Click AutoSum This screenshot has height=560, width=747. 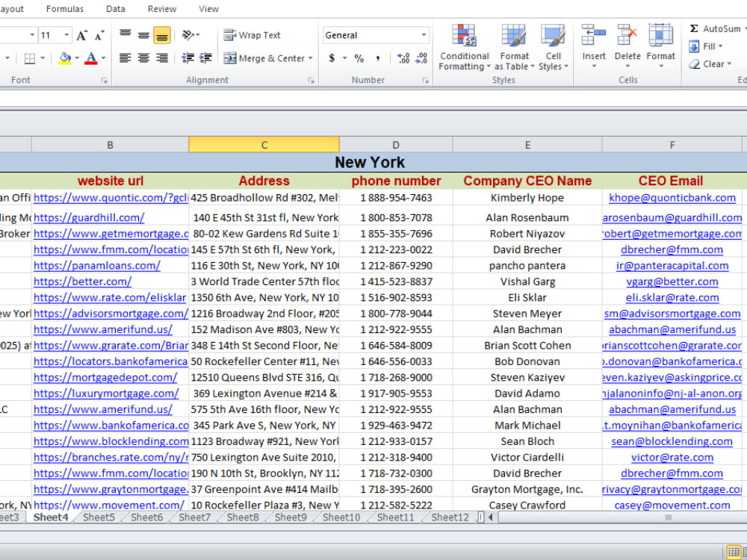pyautogui.click(x=715, y=28)
